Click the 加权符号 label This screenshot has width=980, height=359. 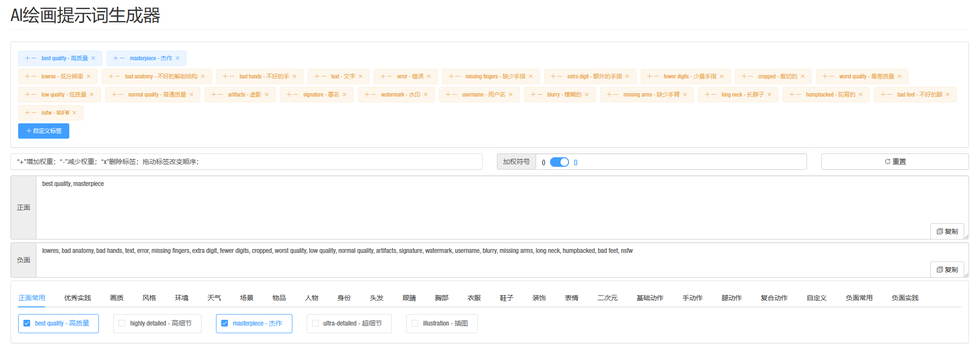[516, 162]
